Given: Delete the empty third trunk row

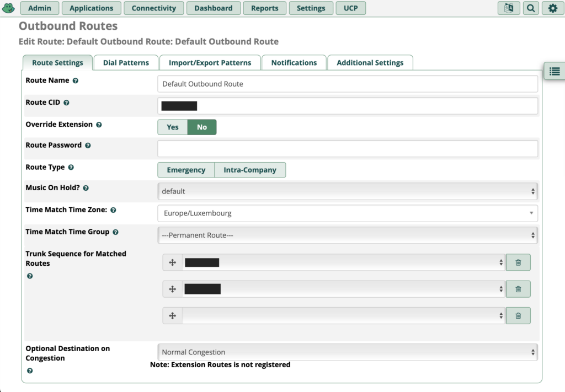Looking at the screenshot, I should coord(518,315).
